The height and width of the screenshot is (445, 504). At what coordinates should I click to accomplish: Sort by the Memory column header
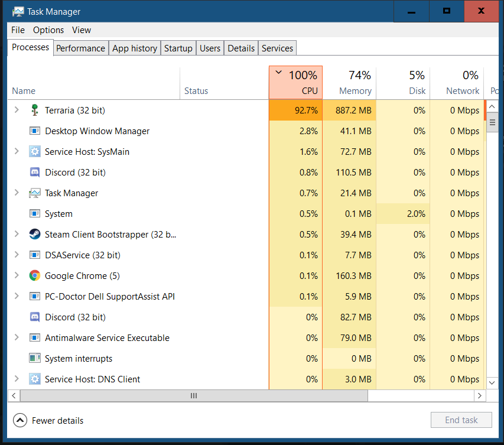[349, 83]
